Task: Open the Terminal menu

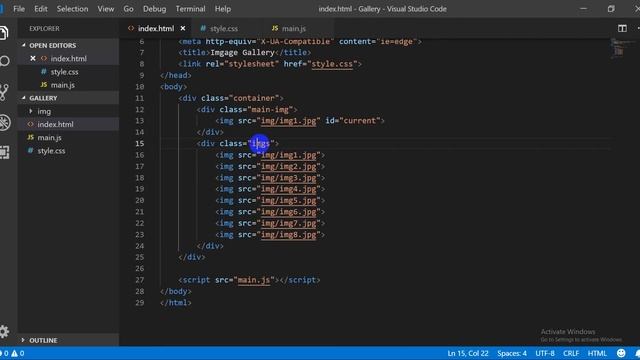Action: (x=190, y=9)
